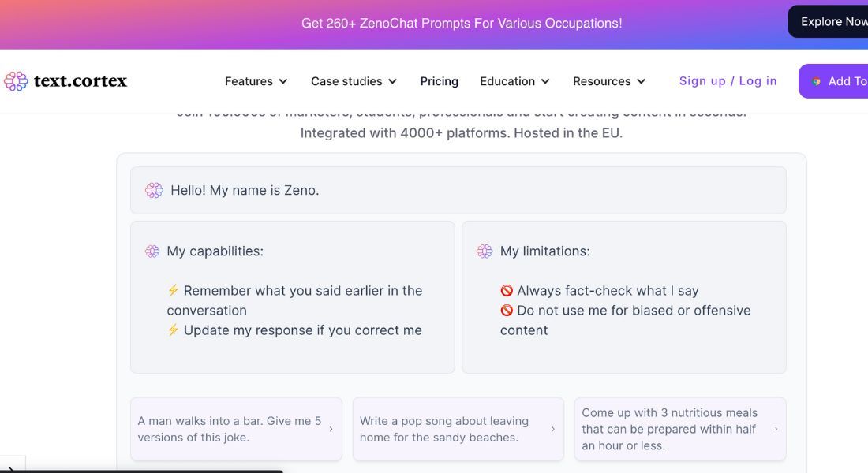
Task: Open the Resources dropdown menu
Action: tap(609, 81)
